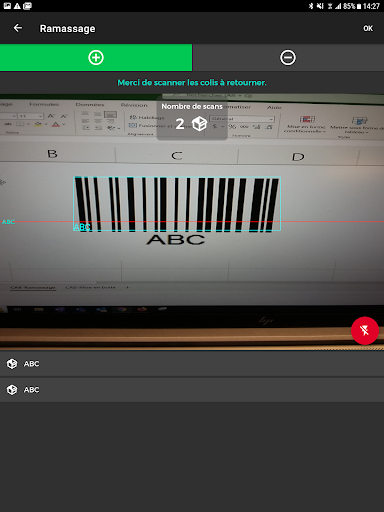Select the second ABC parcel row

point(192,390)
